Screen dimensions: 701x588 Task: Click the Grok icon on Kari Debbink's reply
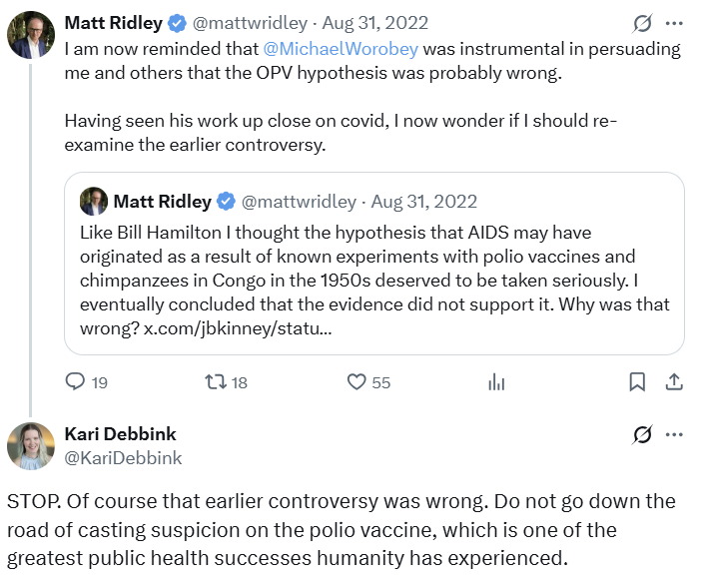coord(644,434)
